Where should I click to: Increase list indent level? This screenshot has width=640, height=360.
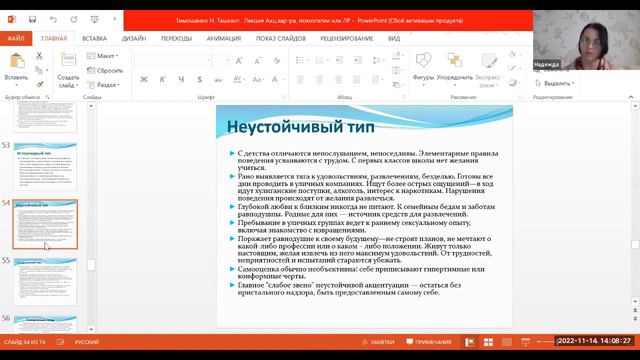tap(358, 60)
